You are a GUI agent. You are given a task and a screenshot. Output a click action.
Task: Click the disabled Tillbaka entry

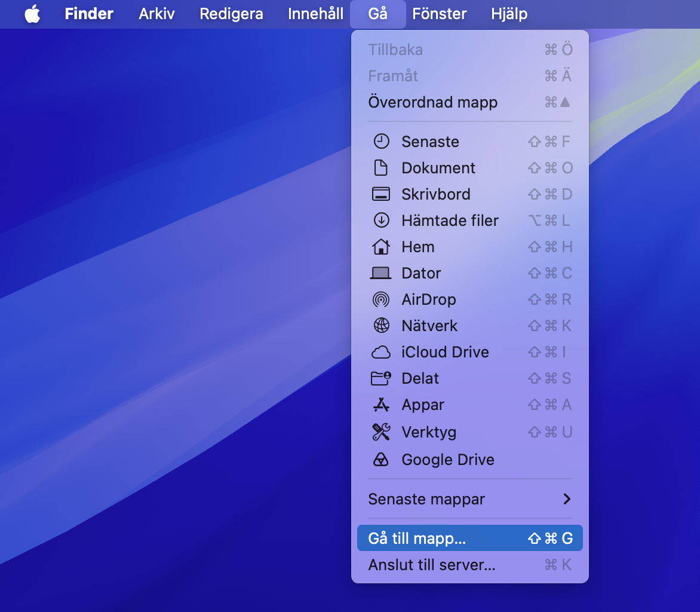click(469, 50)
